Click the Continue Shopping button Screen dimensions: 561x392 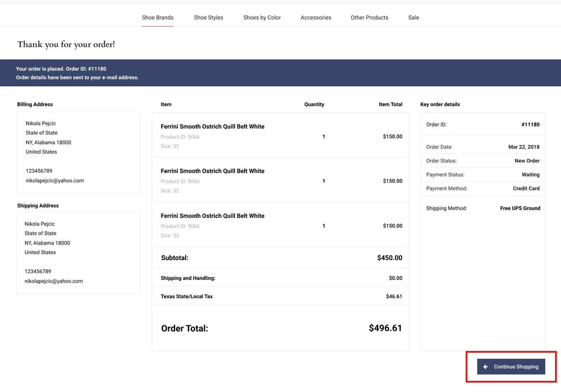tap(511, 367)
